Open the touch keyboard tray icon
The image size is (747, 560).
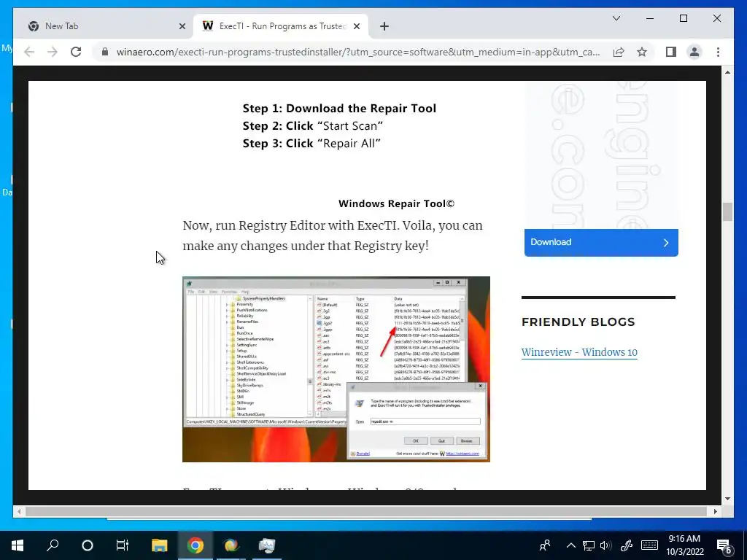tap(649, 545)
